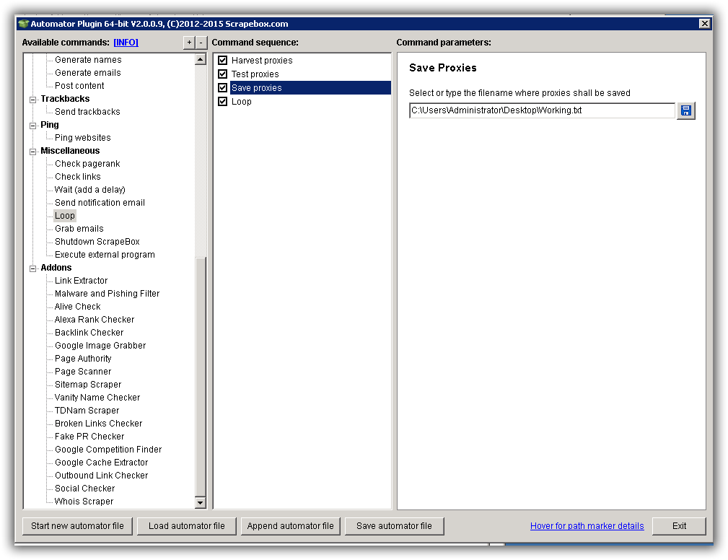Click Start new automator file button
Image resolution: width=728 pixels, height=560 pixels.
(x=77, y=526)
